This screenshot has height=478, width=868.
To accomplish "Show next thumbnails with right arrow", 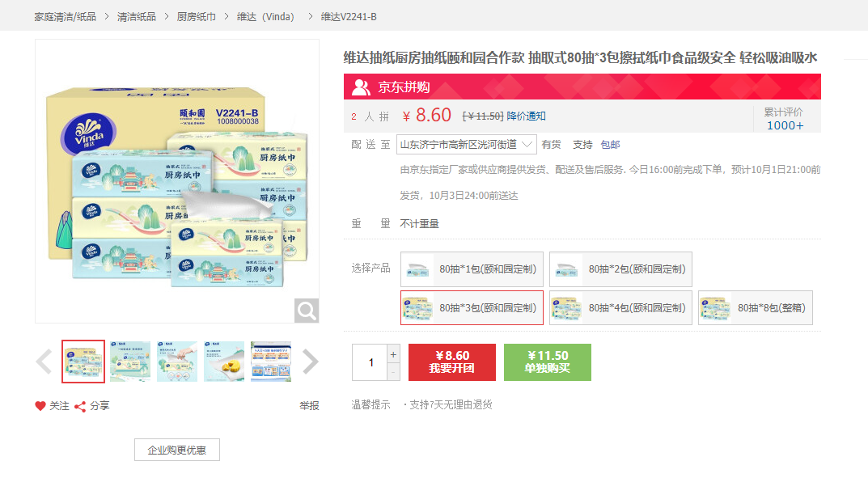I will coord(310,362).
